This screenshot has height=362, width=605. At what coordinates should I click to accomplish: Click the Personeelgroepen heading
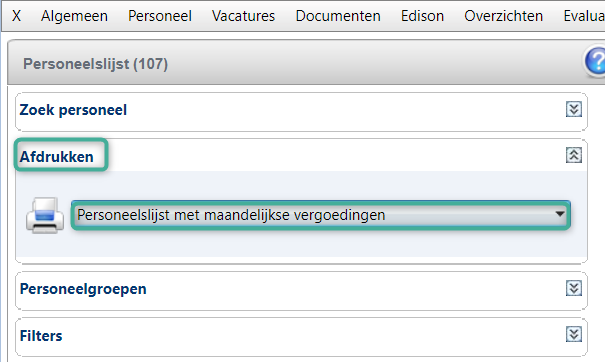[x=83, y=289]
